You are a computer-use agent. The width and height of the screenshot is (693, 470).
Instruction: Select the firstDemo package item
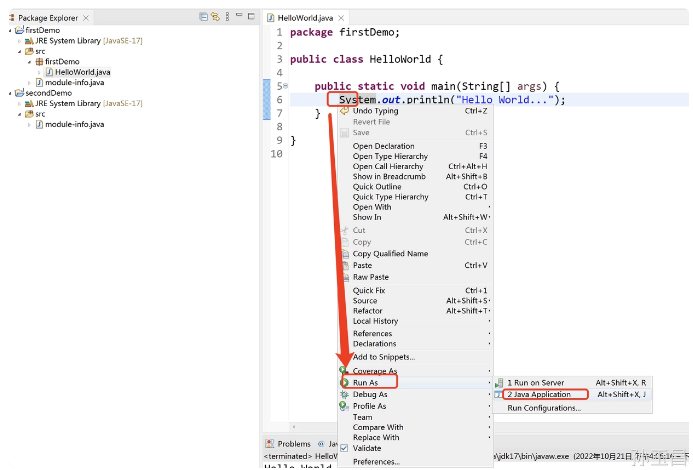62,61
